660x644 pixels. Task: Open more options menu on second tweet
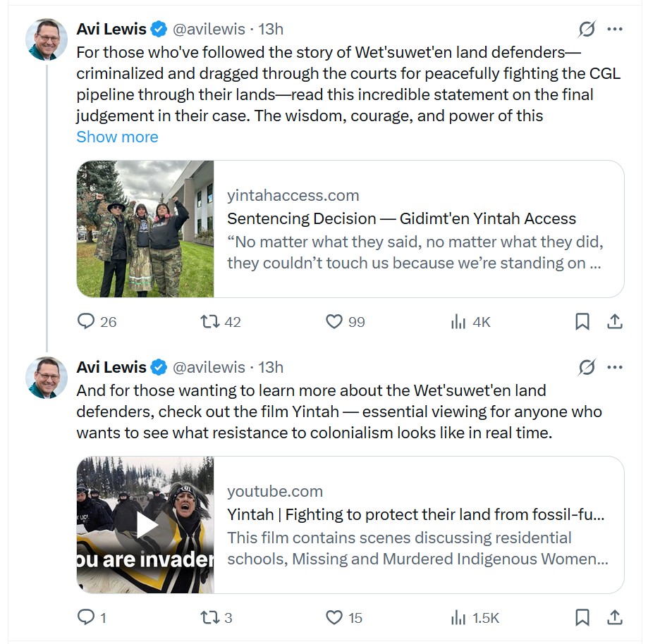tap(615, 367)
